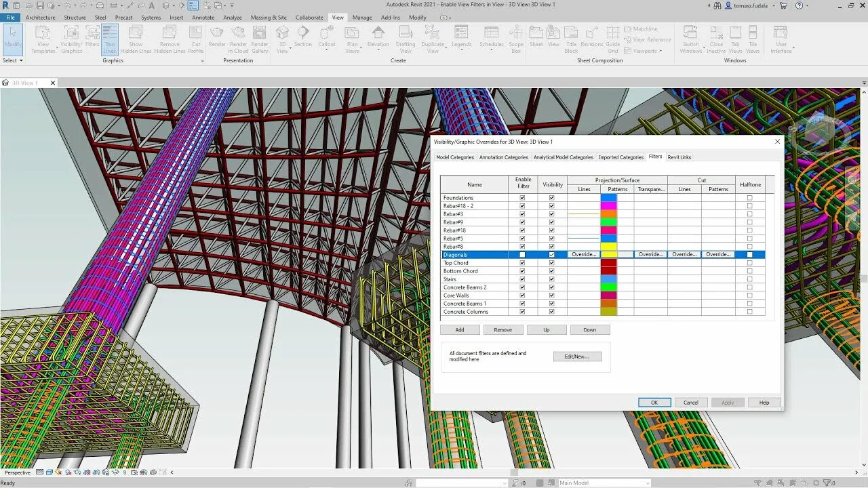The image size is (868, 488).
Task: Toggle Visibility checkbox for Stairs filter
Action: click(552, 279)
